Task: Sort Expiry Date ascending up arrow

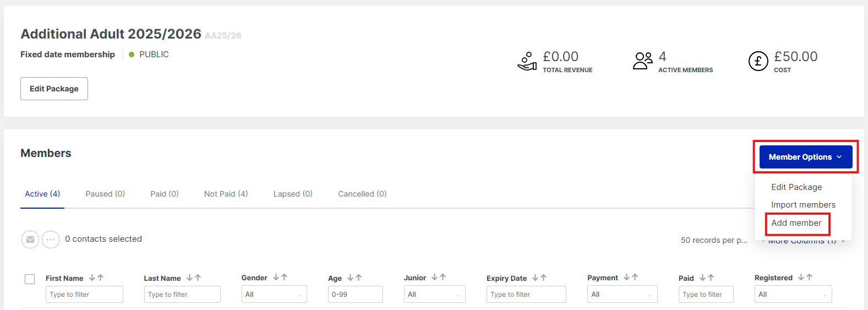Action: [x=543, y=278]
